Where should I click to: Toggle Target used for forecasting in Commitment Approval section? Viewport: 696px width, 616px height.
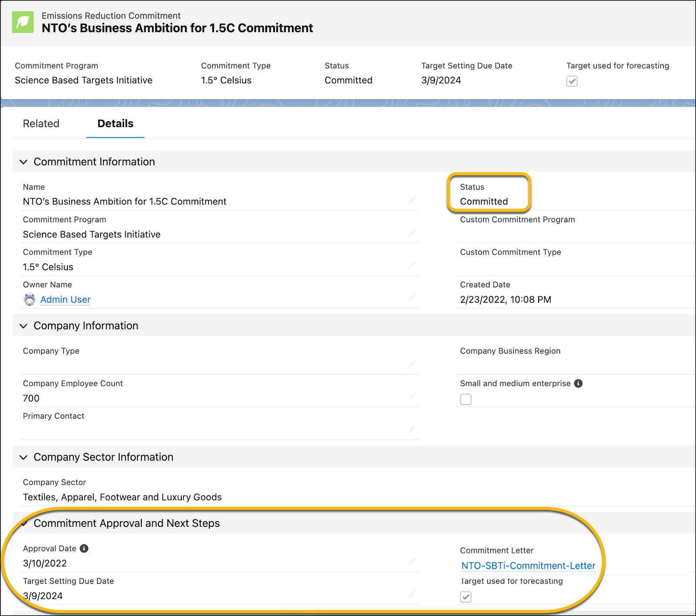pos(466,597)
